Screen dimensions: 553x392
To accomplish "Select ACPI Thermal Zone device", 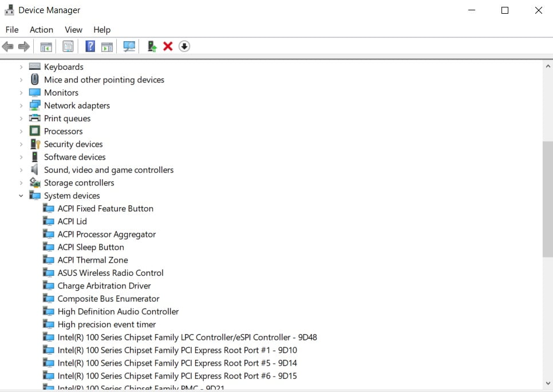I will [92, 260].
